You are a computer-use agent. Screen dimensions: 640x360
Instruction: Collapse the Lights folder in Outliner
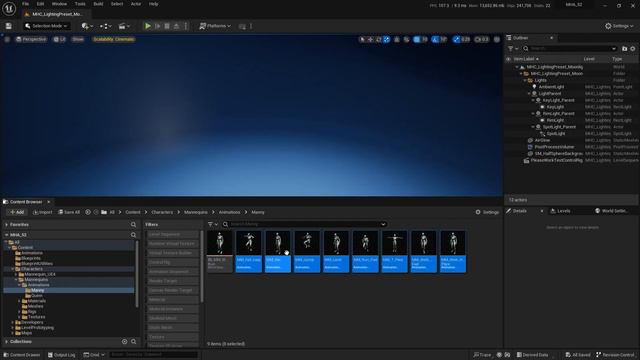(x=525, y=80)
